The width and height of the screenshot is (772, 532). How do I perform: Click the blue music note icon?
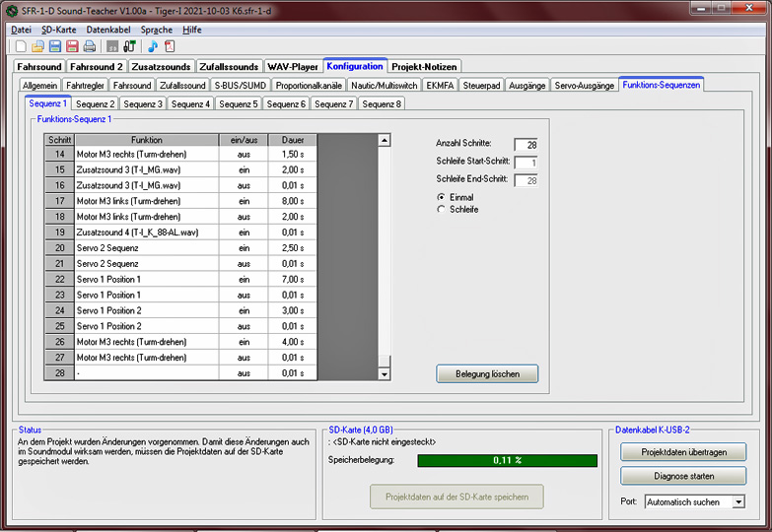(153, 46)
